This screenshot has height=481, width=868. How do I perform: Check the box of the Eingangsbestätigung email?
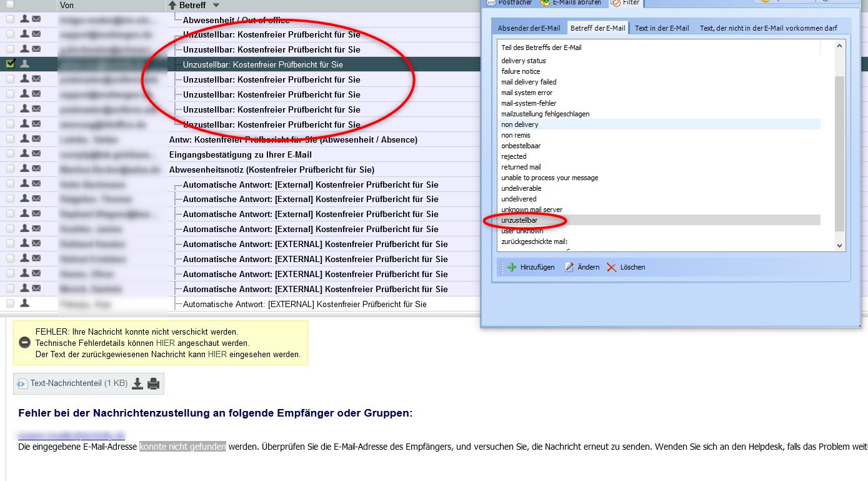click(x=10, y=154)
